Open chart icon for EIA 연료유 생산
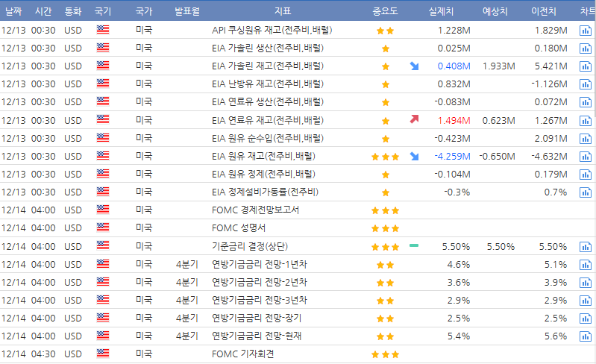Screen dimensions: 596x364 (x=586, y=102)
